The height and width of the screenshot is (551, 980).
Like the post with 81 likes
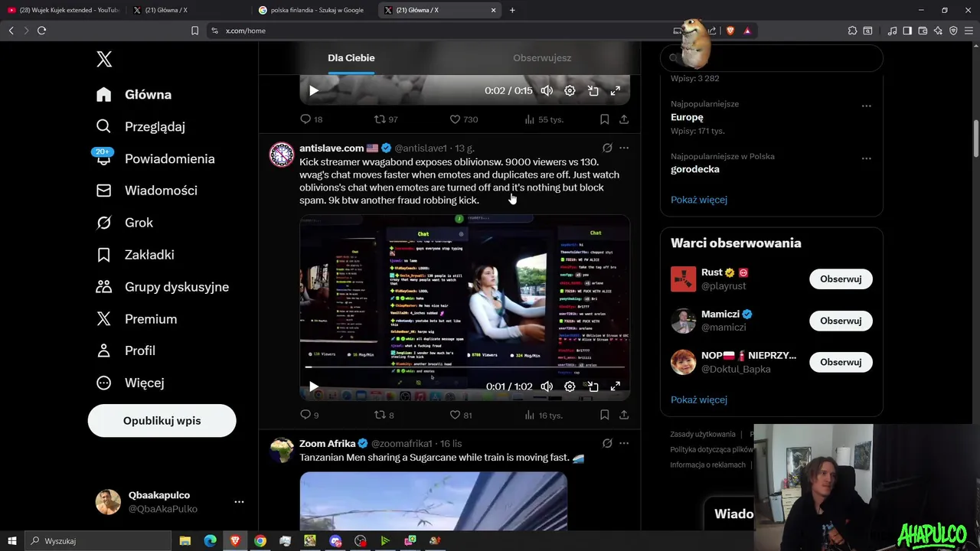pos(461,415)
